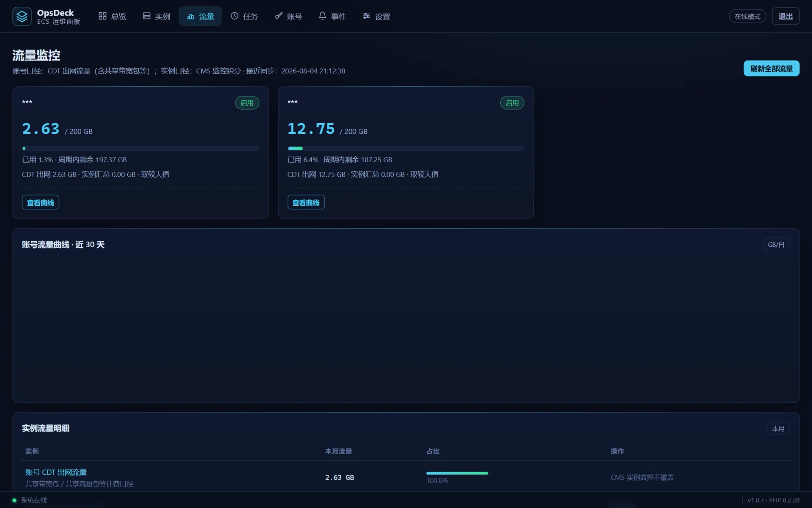Click the 实例 column header

coord(32,451)
